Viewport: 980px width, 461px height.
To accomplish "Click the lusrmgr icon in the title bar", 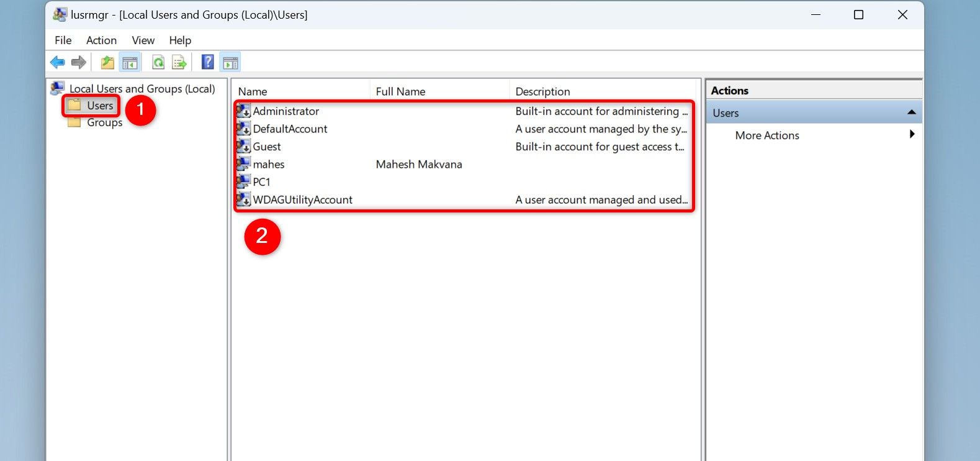I will tap(60, 14).
